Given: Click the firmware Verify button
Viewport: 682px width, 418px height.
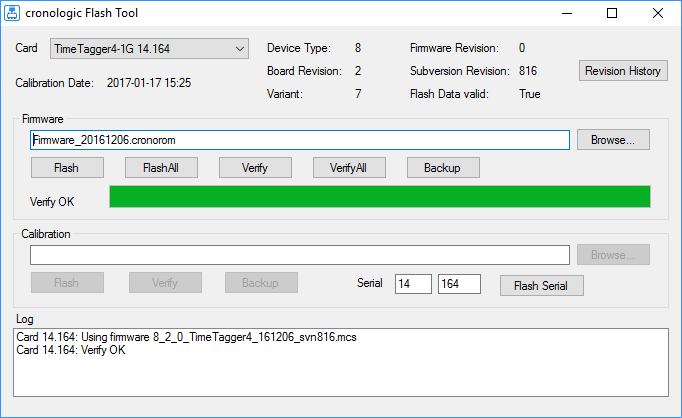Looking at the screenshot, I should [255, 168].
